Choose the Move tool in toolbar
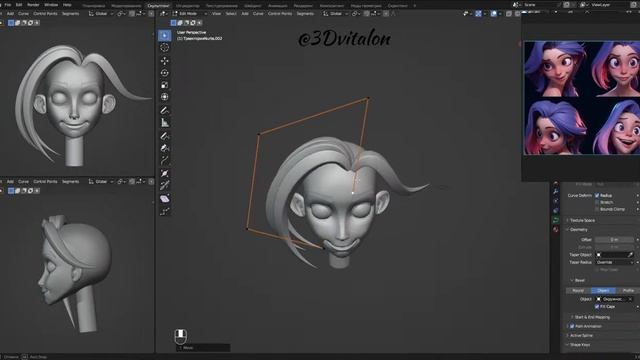This screenshot has height=360, width=640. pyautogui.click(x=164, y=61)
